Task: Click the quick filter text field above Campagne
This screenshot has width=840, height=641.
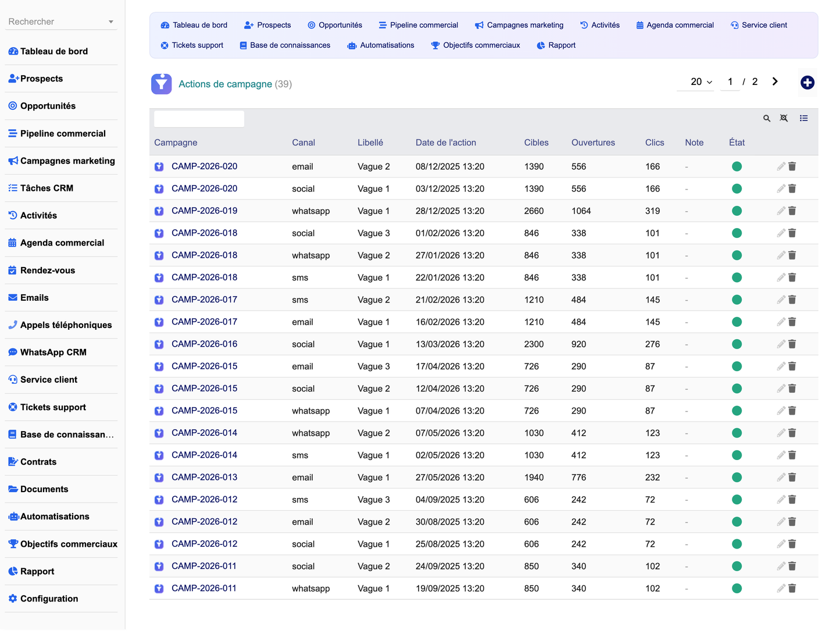Action: point(199,119)
